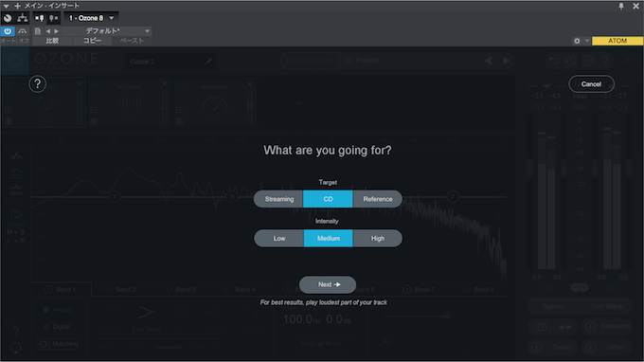Click the Next button

pyautogui.click(x=328, y=284)
